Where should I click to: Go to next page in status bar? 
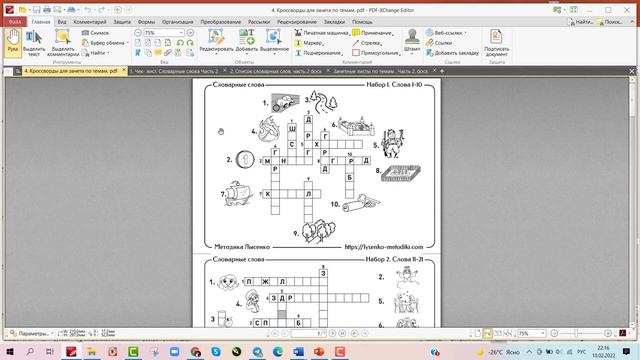point(333,333)
